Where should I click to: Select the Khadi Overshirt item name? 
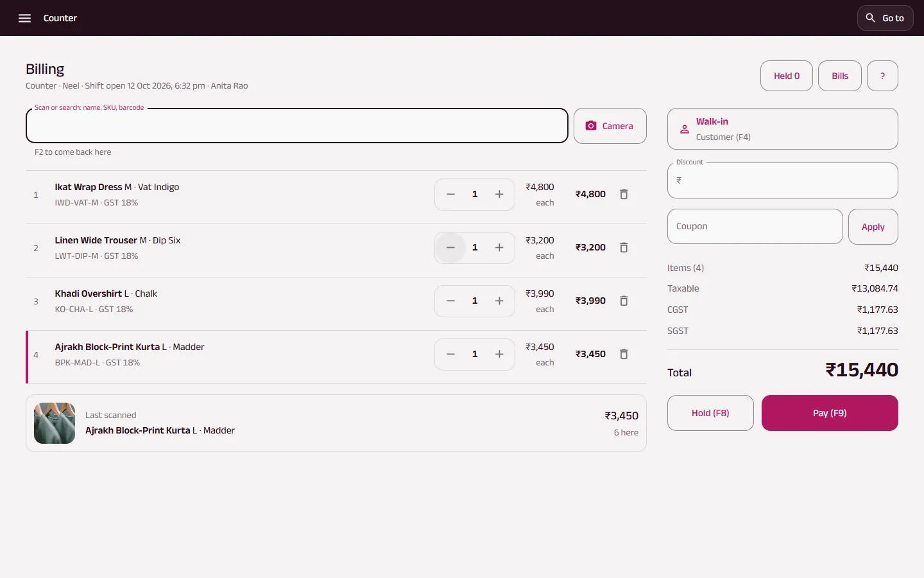(x=89, y=293)
